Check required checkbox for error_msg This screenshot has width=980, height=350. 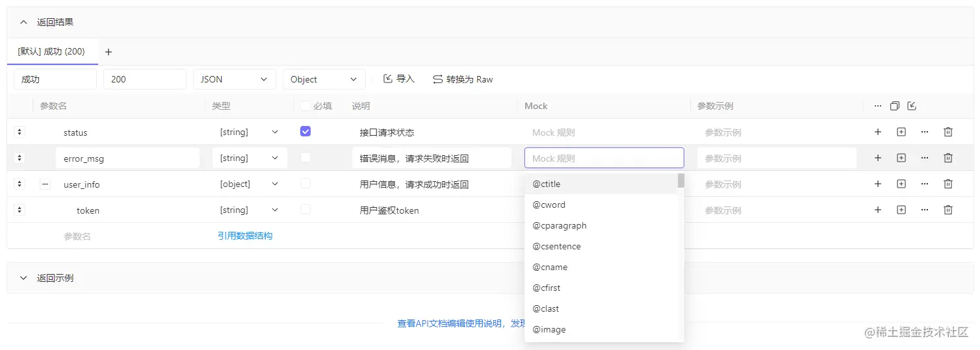click(305, 157)
